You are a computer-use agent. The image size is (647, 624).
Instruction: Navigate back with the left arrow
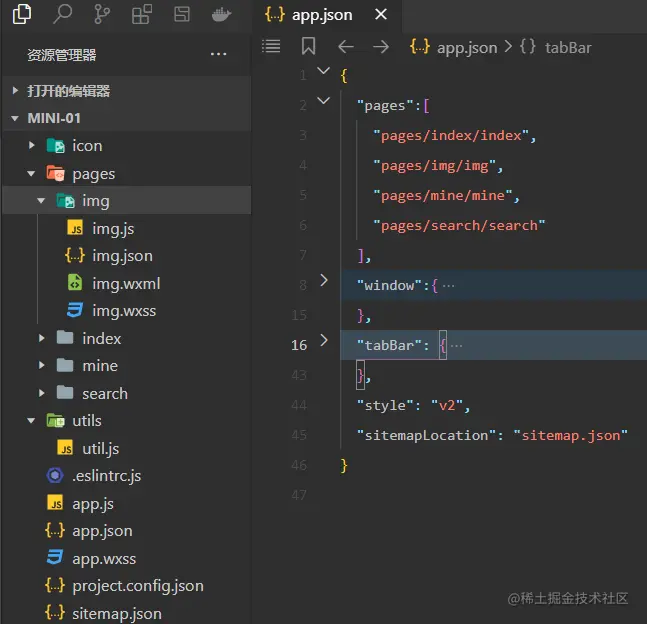pos(346,47)
